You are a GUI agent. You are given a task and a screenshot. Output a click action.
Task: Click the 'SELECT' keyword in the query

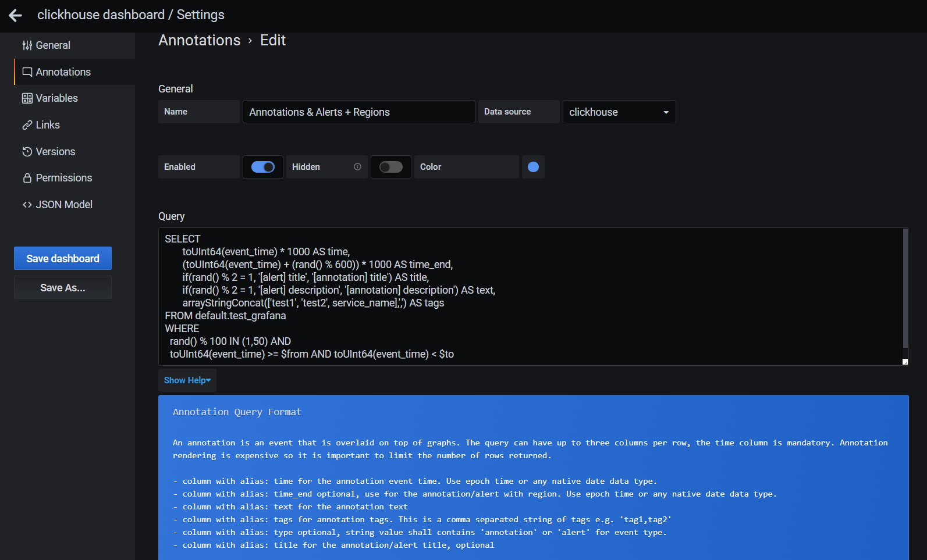pos(183,239)
